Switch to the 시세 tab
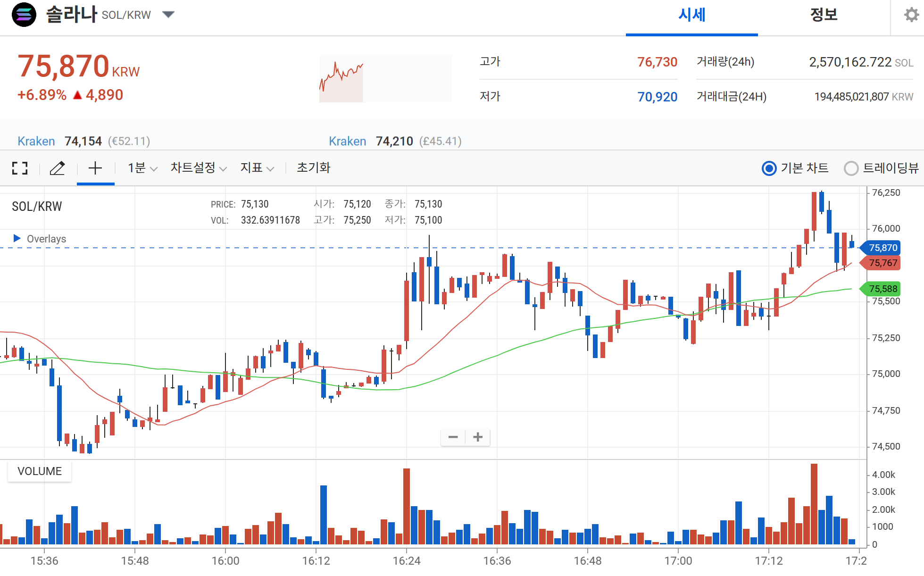Screen dimensions: 924x576 (x=691, y=15)
